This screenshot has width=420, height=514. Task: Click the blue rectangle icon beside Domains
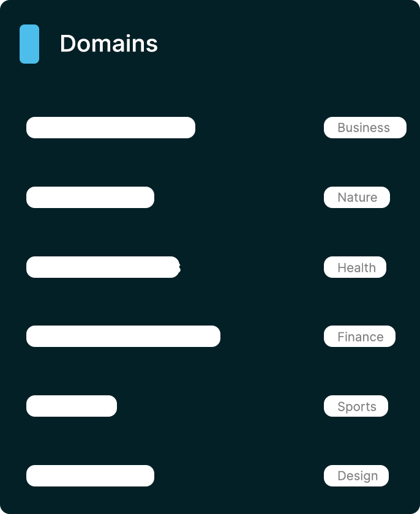29,44
